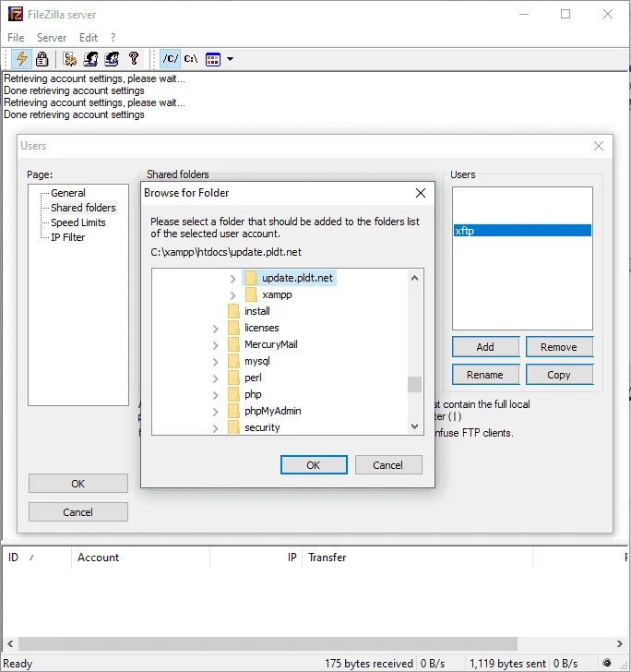Viewport: 631px width, 672px height.
Task: Open the Server menu
Action: pyautogui.click(x=52, y=38)
